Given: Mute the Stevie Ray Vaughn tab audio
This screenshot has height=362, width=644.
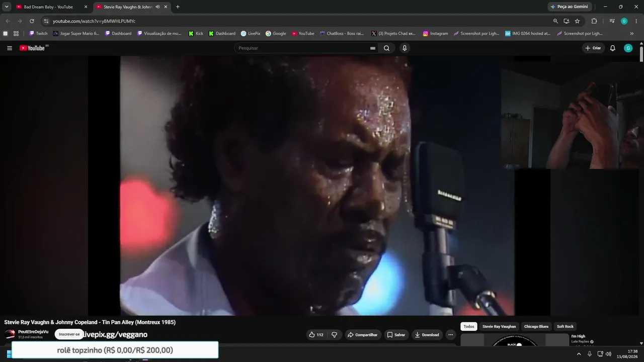Looking at the screenshot, I should click(157, 7).
